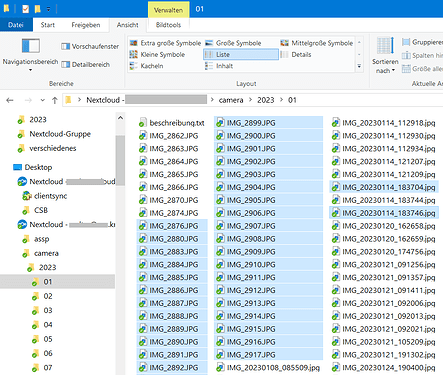Select file IMG_20230114_183746.jpg
Screen dimensions: 443x375
[384, 213]
